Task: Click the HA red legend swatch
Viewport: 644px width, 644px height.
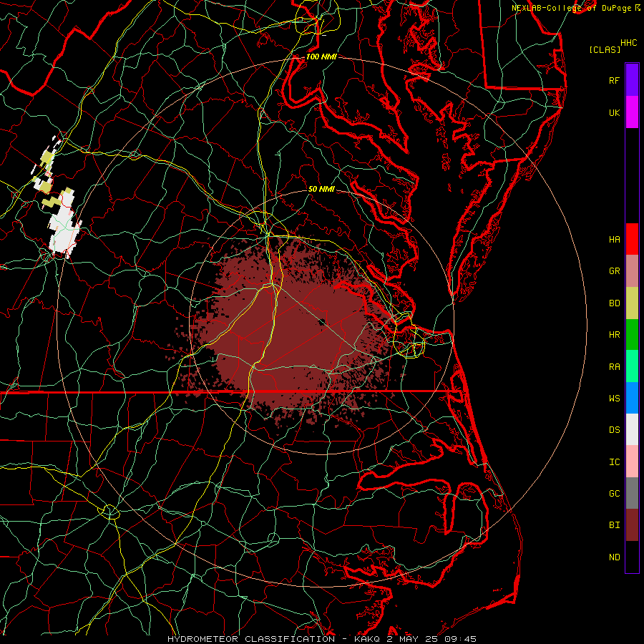Action: click(632, 239)
